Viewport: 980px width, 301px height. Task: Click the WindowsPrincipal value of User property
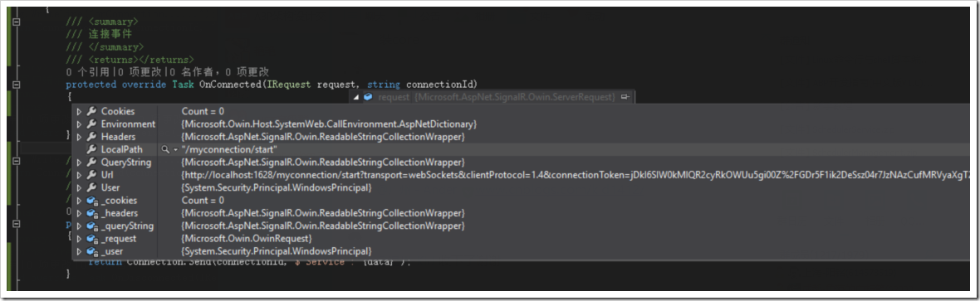pos(277,187)
